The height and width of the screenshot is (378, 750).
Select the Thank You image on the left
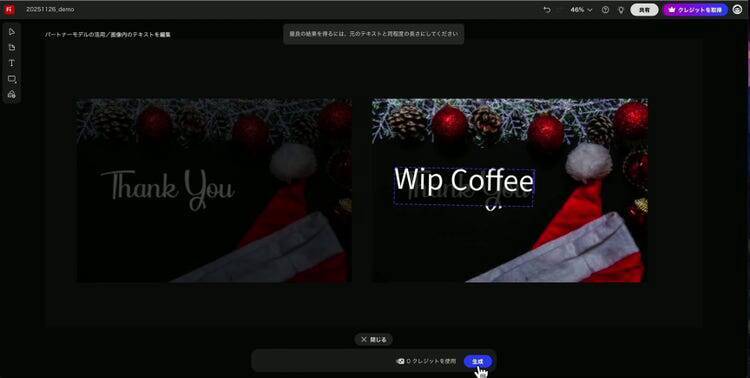214,190
